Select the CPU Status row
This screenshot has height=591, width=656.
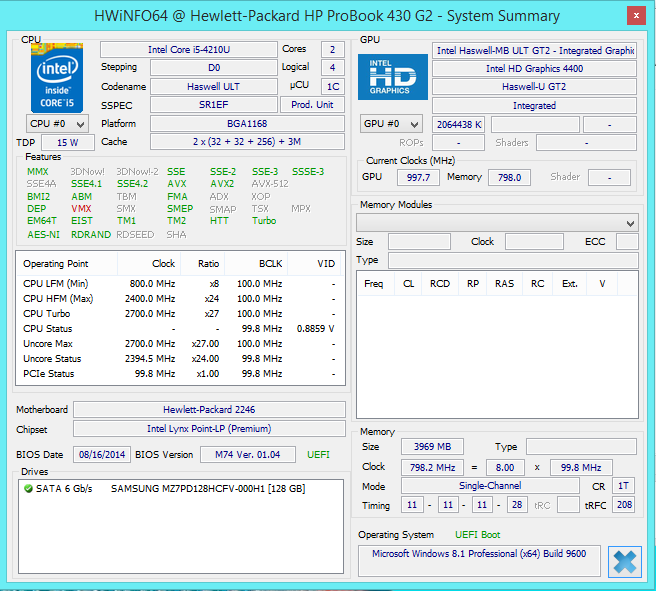click(180, 329)
